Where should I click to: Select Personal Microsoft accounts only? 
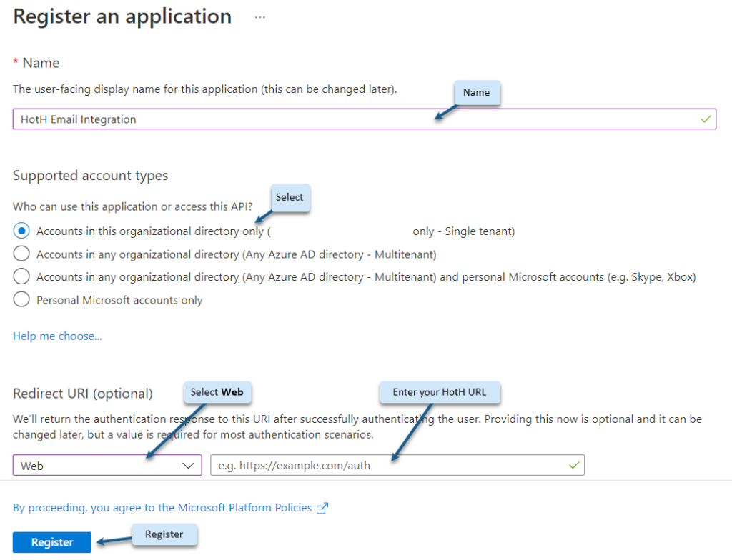click(x=21, y=299)
